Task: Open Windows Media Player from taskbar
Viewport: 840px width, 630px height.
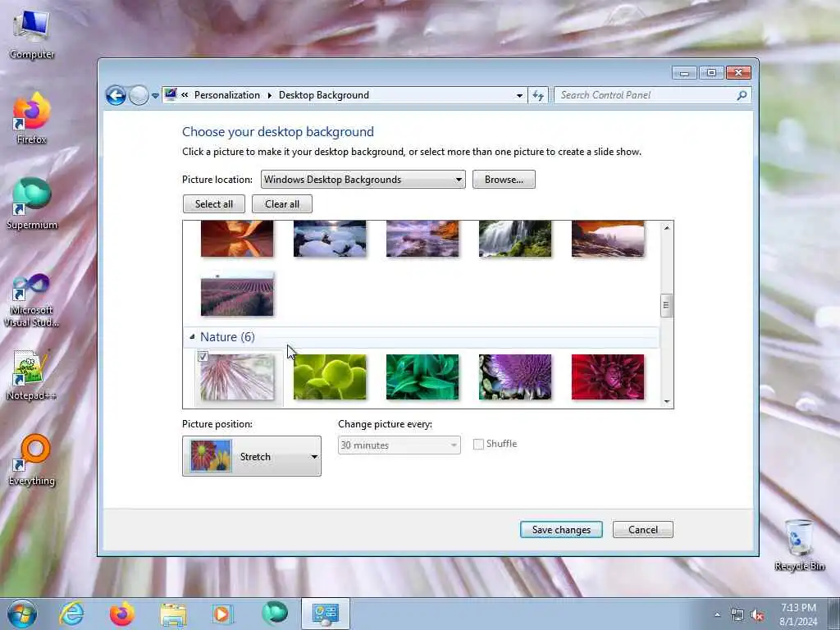Action: (221, 614)
